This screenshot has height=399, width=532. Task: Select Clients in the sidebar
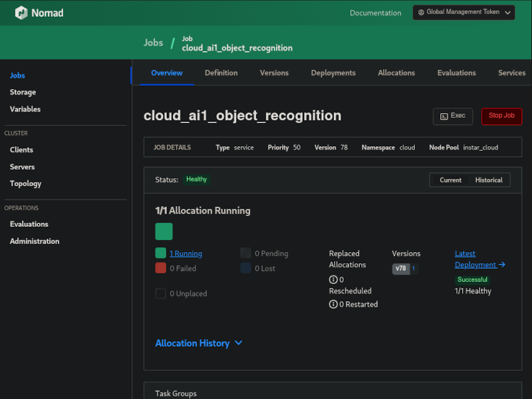pos(21,150)
